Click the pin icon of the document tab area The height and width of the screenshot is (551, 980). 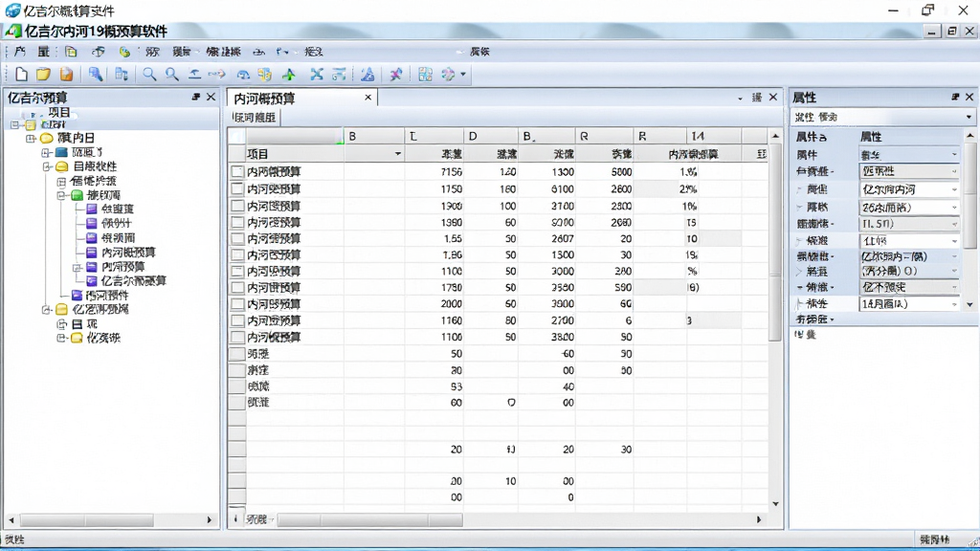[x=757, y=98]
